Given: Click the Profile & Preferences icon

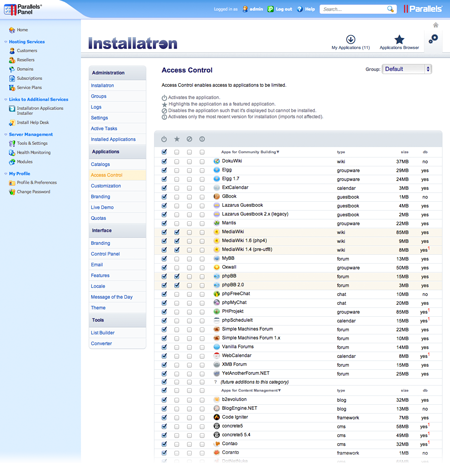Looking at the screenshot, I should pyautogui.click(x=12, y=183).
